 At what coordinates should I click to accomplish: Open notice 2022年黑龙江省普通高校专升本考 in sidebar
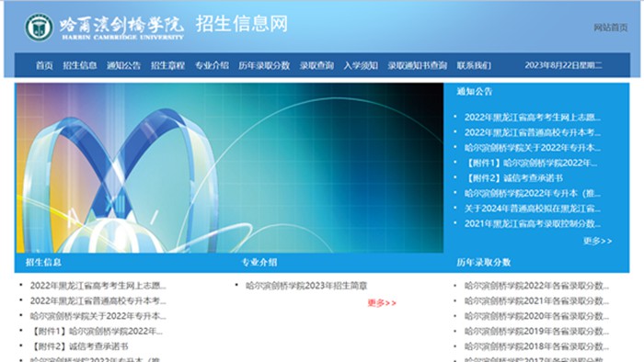tap(533, 132)
